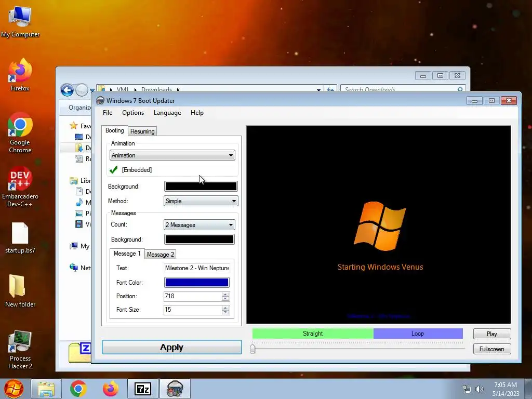Click the Straight animation section bar
532x399 pixels.
point(313,334)
